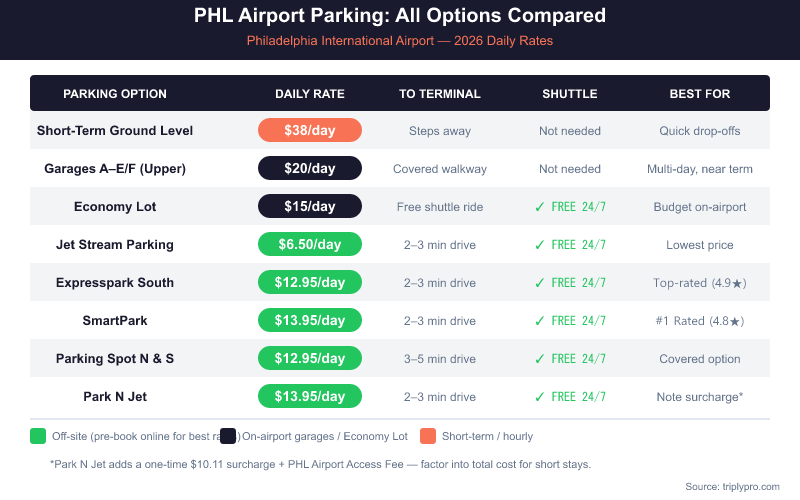Pick the orange short-term legend swatch
This screenshot has height=500, width=800.
tap(427, 435)
